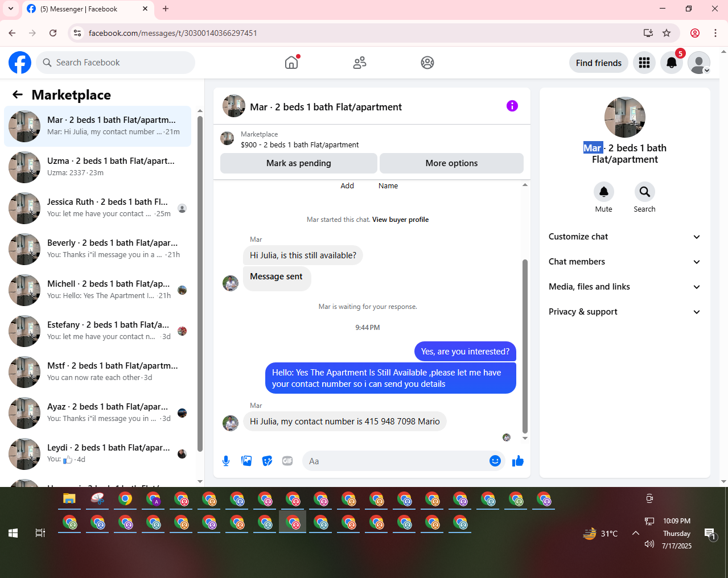Click More options button
The width and height of the screenshot is (728, 578).
(x=451, y=163)
